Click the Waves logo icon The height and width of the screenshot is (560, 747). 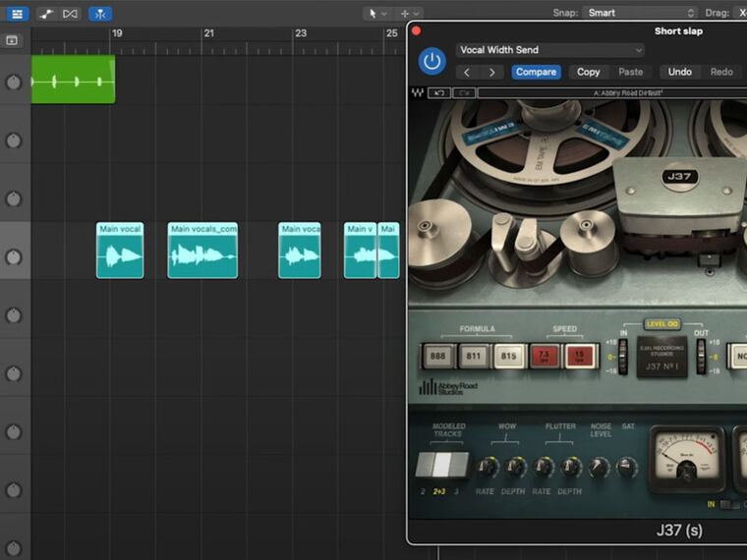click(x=418, y=92)
